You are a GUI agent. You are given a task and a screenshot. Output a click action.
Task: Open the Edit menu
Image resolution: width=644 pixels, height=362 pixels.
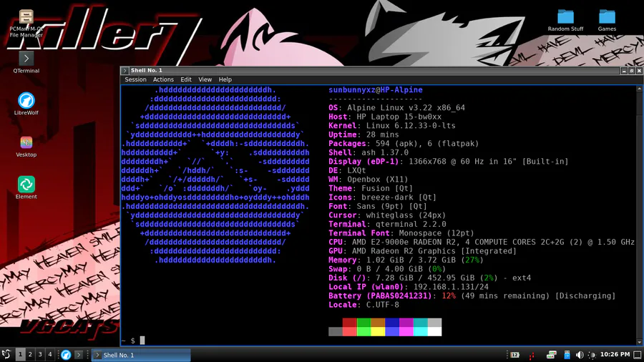click(186, 79)
